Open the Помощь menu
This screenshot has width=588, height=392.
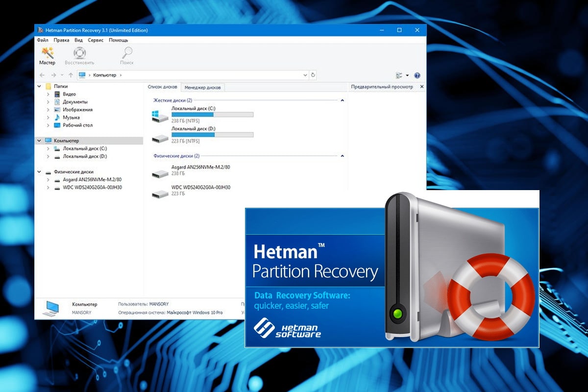coord(118,40)
